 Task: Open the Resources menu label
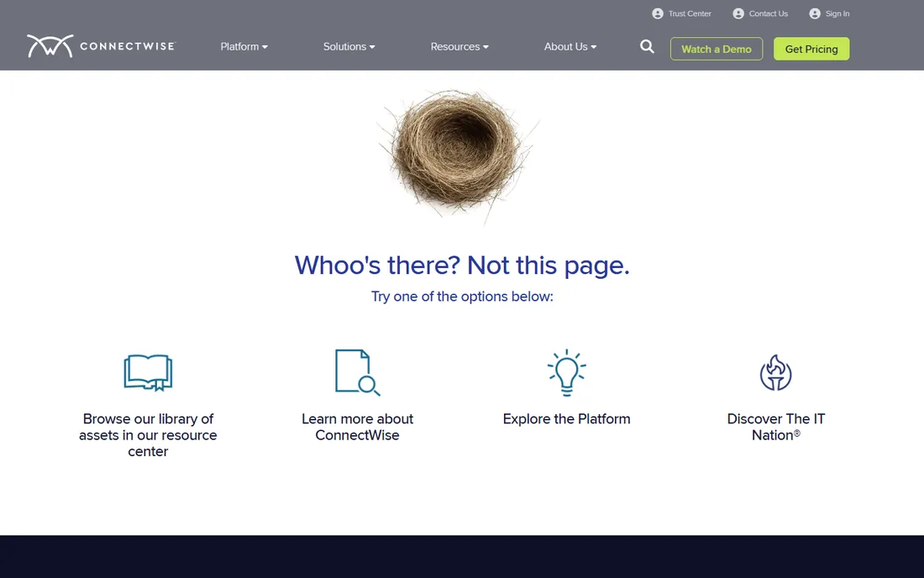(x=455, y=46)
